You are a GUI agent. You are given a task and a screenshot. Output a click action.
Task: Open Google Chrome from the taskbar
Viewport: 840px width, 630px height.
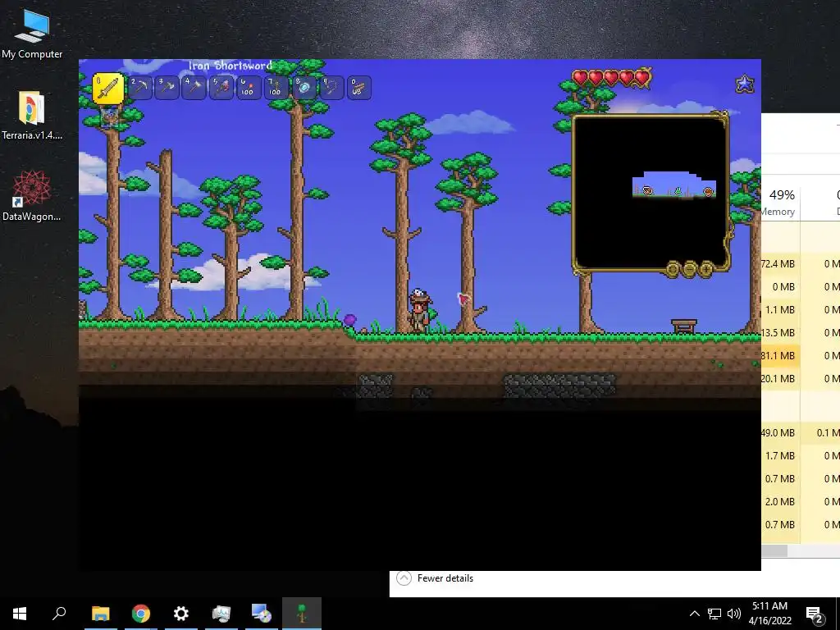click(141, 614)
